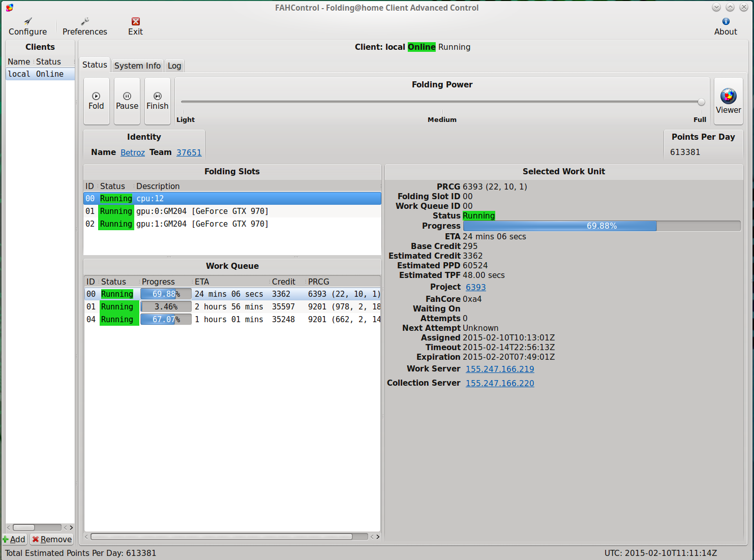Open team 37651 link
The height and width of the screenshot is (560, 754).
[189, 152]
